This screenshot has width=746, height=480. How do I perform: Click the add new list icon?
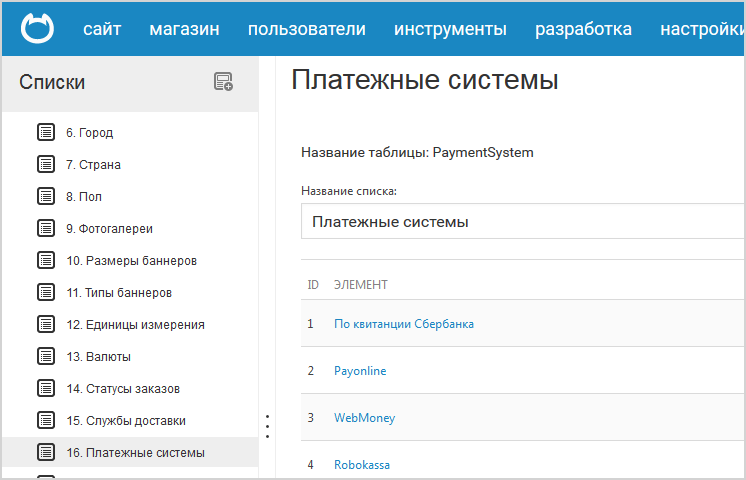click(223, 82)
